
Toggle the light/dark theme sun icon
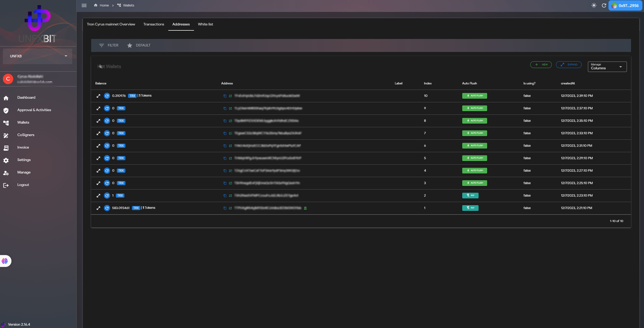pos(594,5)
